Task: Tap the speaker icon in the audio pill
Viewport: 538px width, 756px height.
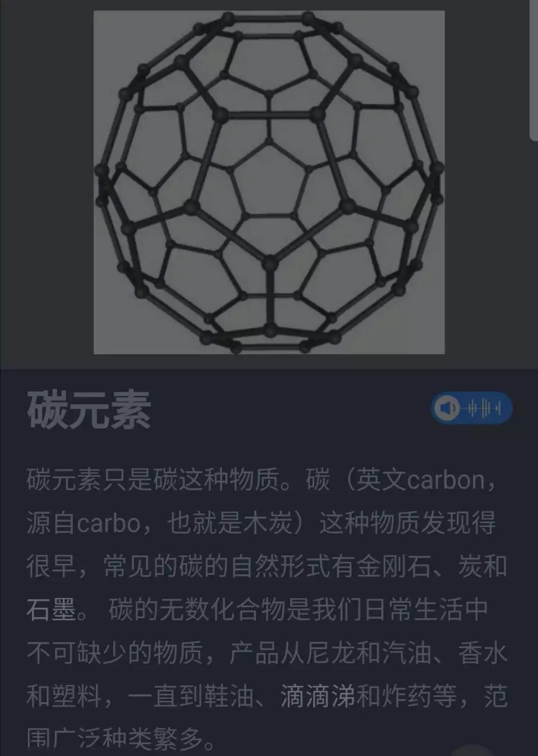Action: (x=446, y=408)
